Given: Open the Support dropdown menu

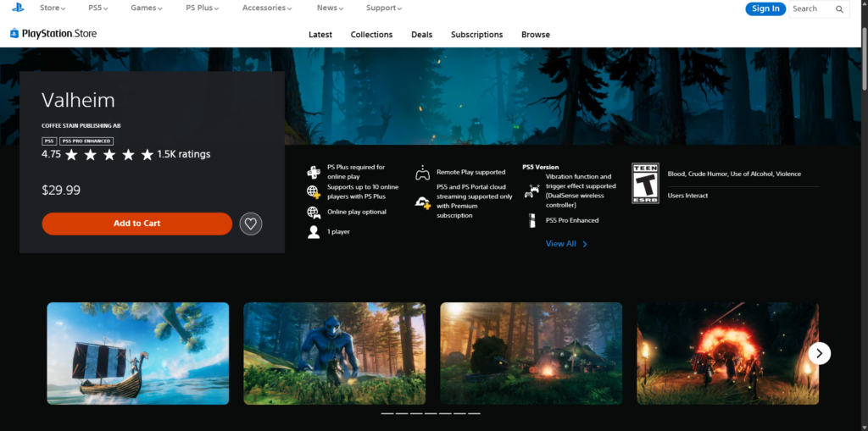Looking at the screenshot, I should tap(384, 8).
